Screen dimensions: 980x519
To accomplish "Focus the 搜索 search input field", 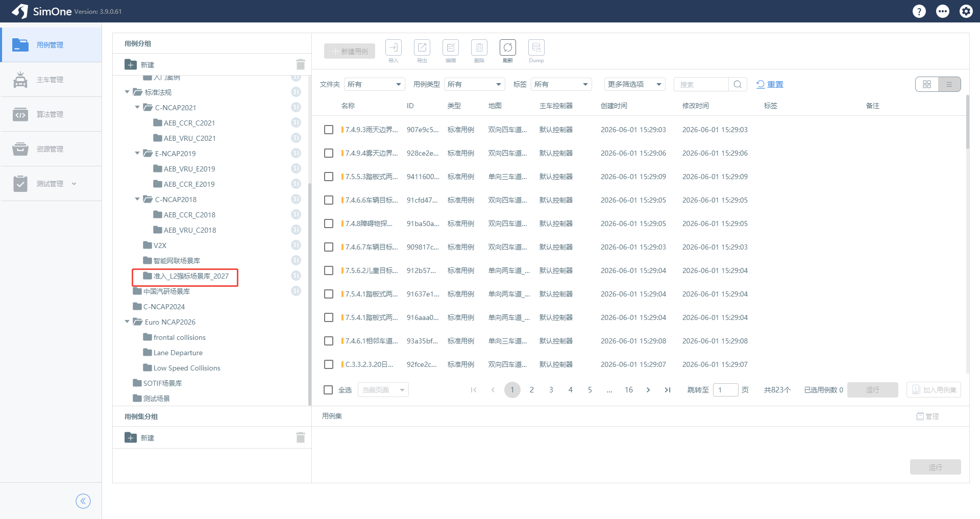I will 702,84.
